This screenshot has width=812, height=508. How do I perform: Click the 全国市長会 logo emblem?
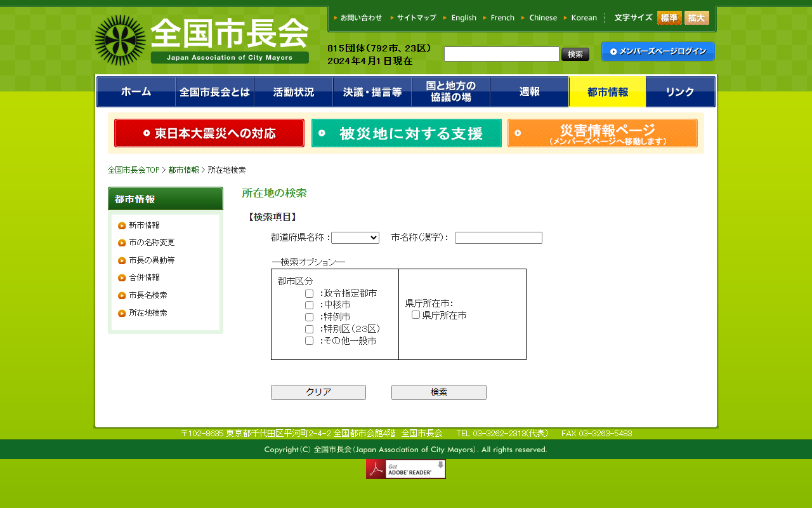121,41
